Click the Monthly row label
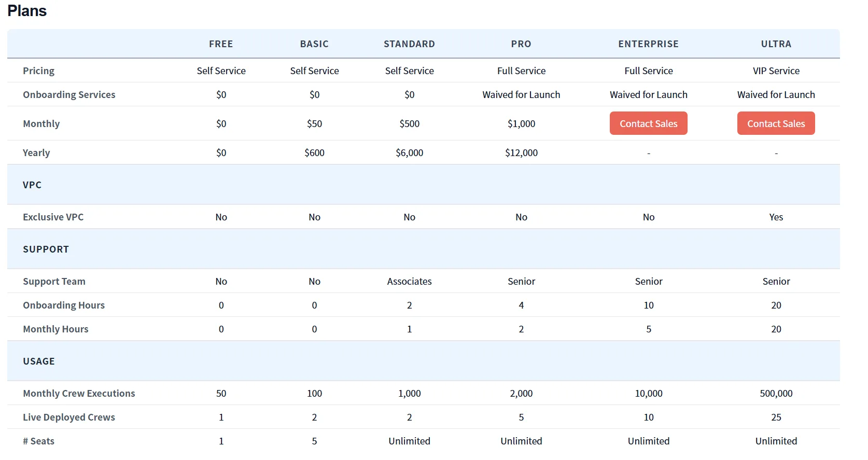The image size is (868, 460). [41, 124]
